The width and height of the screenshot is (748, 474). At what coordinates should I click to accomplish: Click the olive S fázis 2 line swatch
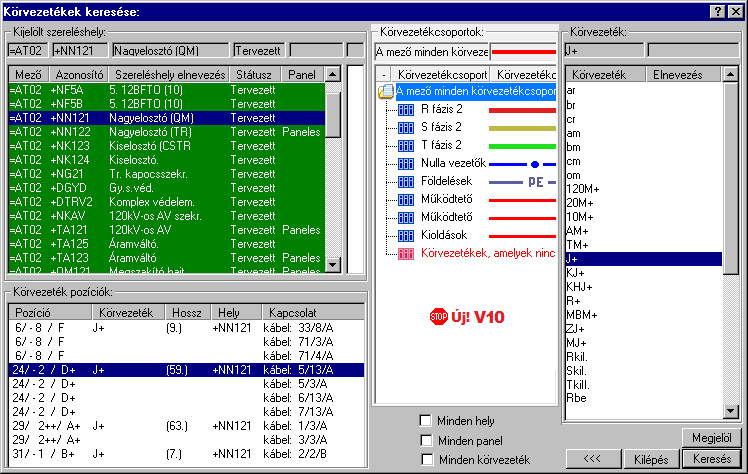coord(522,128)
